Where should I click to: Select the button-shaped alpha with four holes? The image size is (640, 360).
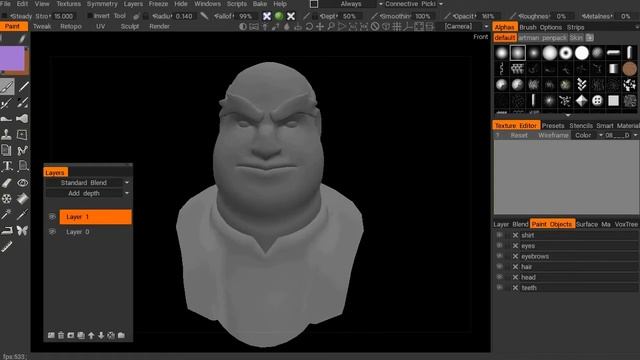pyautogui.click(x=597, y=100)
